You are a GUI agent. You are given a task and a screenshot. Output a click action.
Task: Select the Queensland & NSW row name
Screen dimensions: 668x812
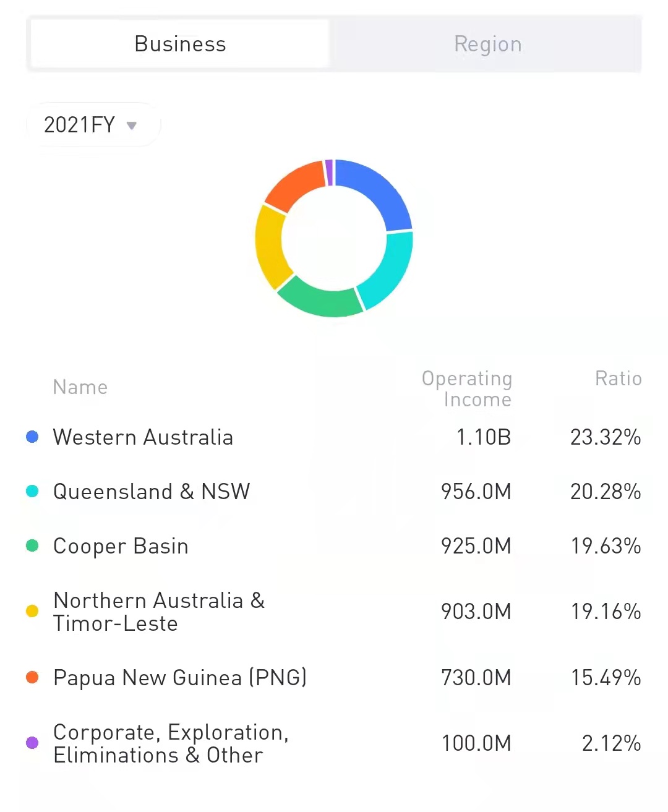(152, 492)
